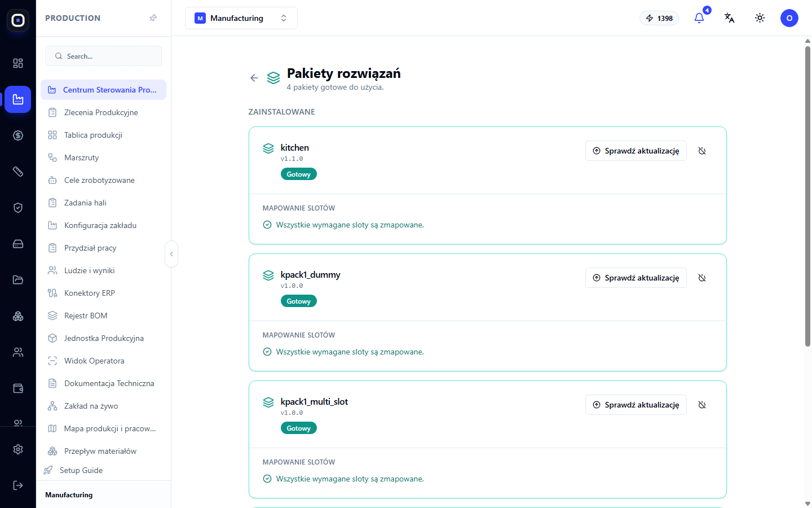
Task: Open the folder icon in left rail
Action: pos(18,280)
